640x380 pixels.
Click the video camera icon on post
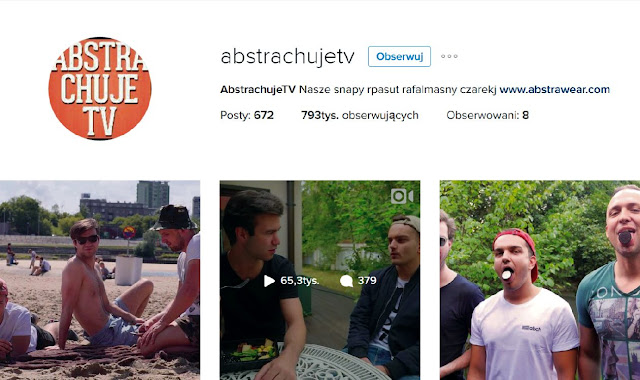[402, 196]
